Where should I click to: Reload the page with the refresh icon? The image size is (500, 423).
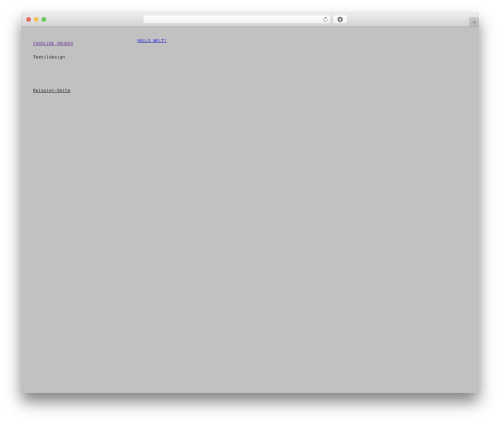pyautogui.click(x=325, y=19)
